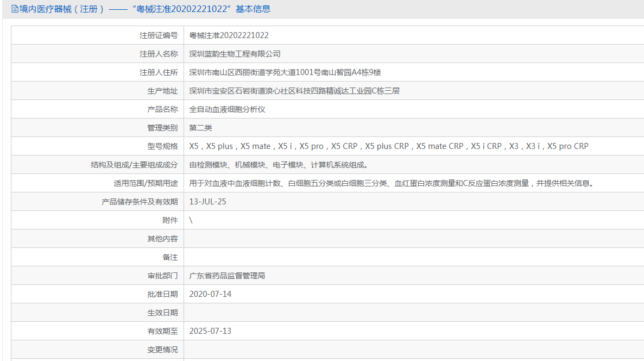Image resolution: width=644 pixels, height=361 pixels.
Task: Select the model list starting with X5, X5 plus
Action: 389,146
